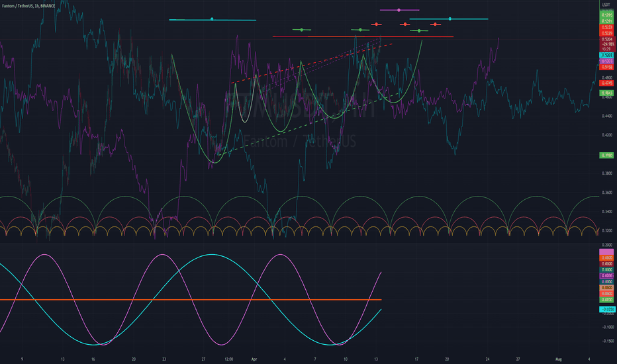The width and height of the screenshot is (617, 364).
Task: Click the -0.1500 oscillator axis tick
Action: (x=608, y=341)
